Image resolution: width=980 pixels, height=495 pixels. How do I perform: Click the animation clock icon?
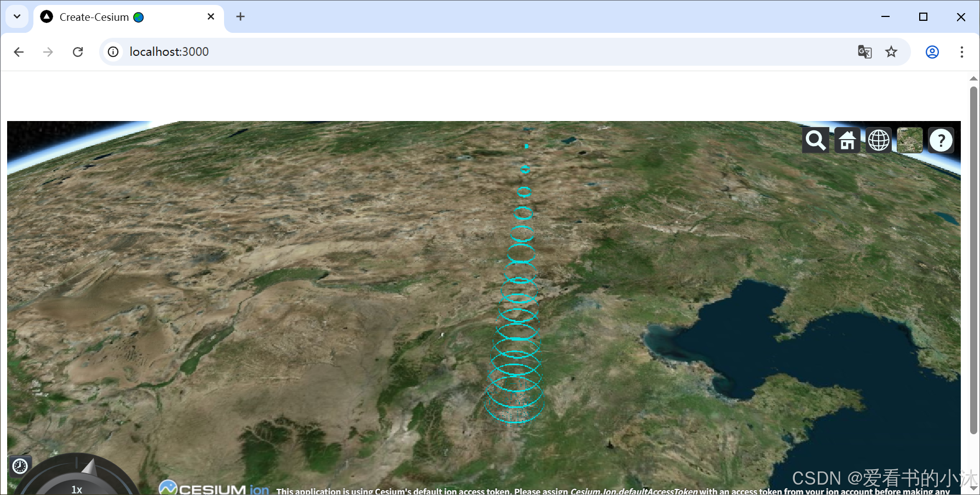20,466
